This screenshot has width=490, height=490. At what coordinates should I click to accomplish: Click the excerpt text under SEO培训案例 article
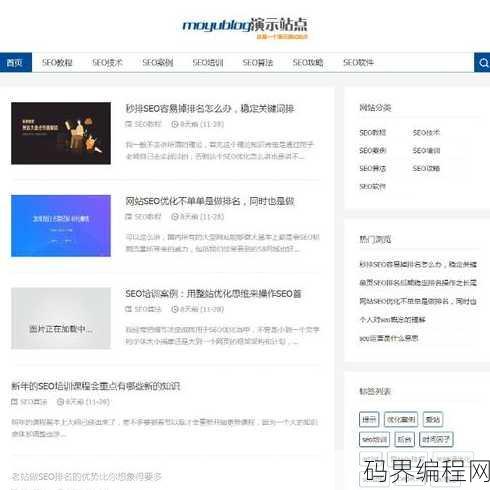(222, 336)
